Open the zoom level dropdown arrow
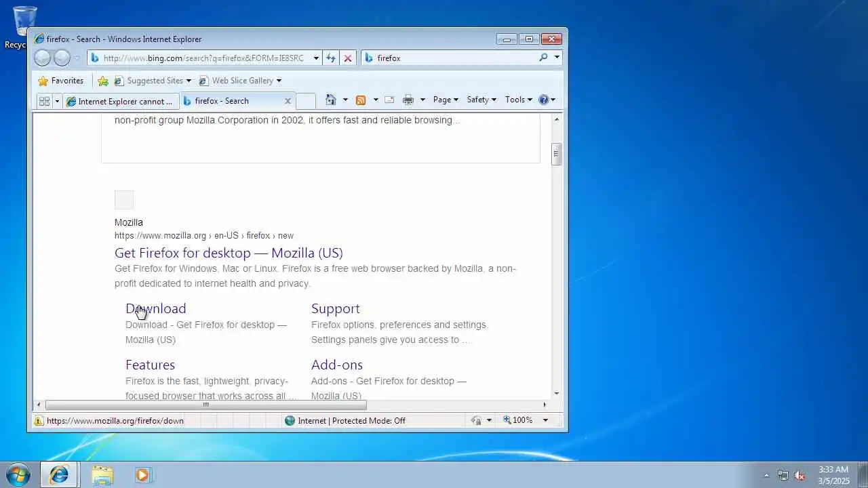868x488 pixels. click(545, 420)
